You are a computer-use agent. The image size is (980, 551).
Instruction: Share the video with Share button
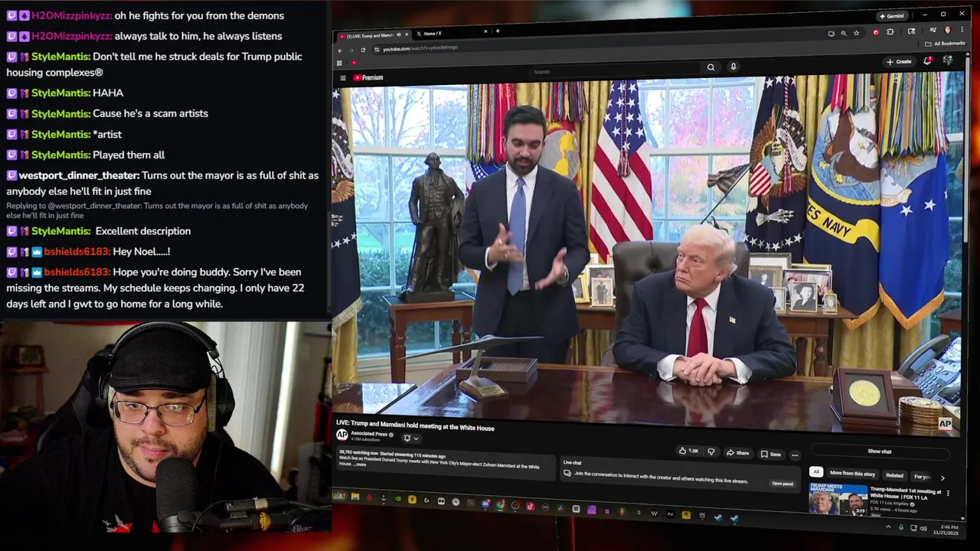(x=737, y=453)
